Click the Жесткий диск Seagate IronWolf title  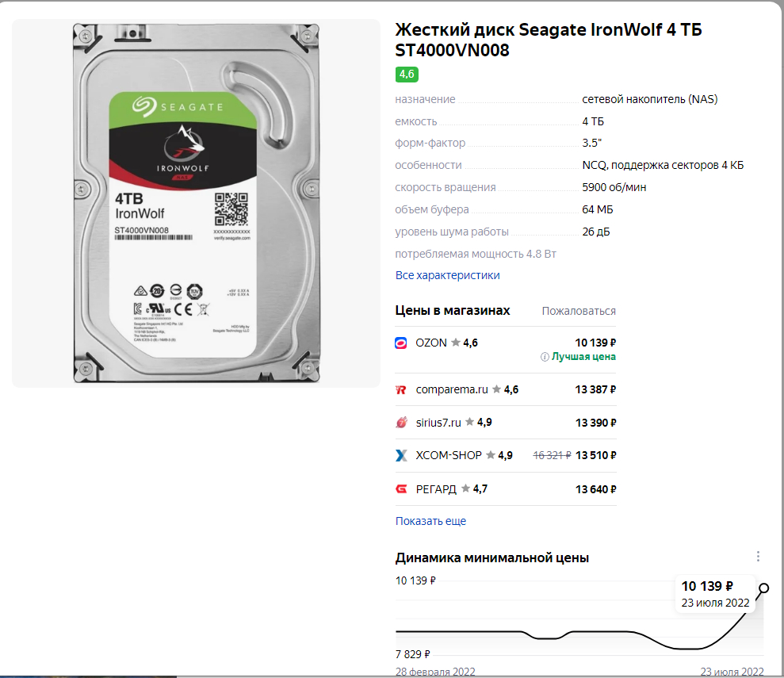tap(549, 40)
